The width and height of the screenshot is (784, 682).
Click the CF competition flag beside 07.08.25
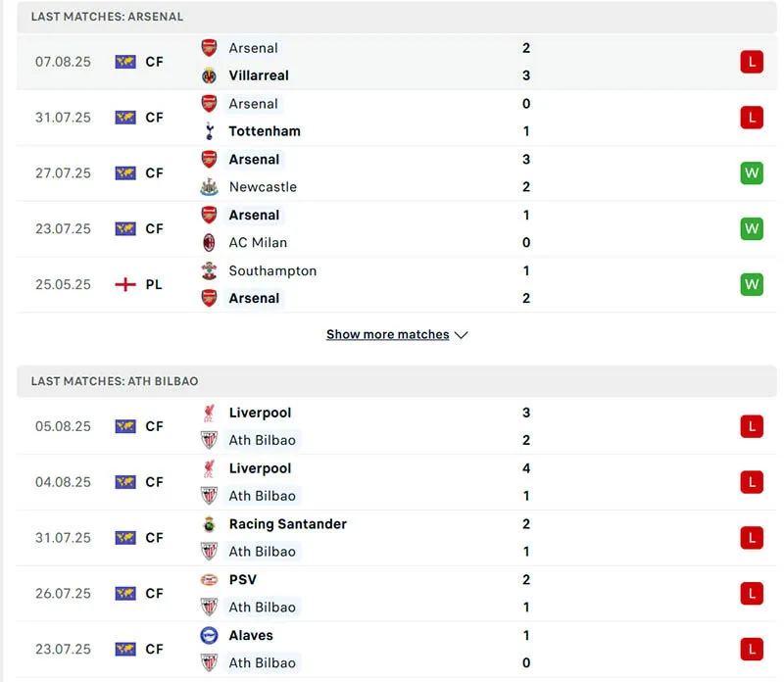tap(124, 61)
